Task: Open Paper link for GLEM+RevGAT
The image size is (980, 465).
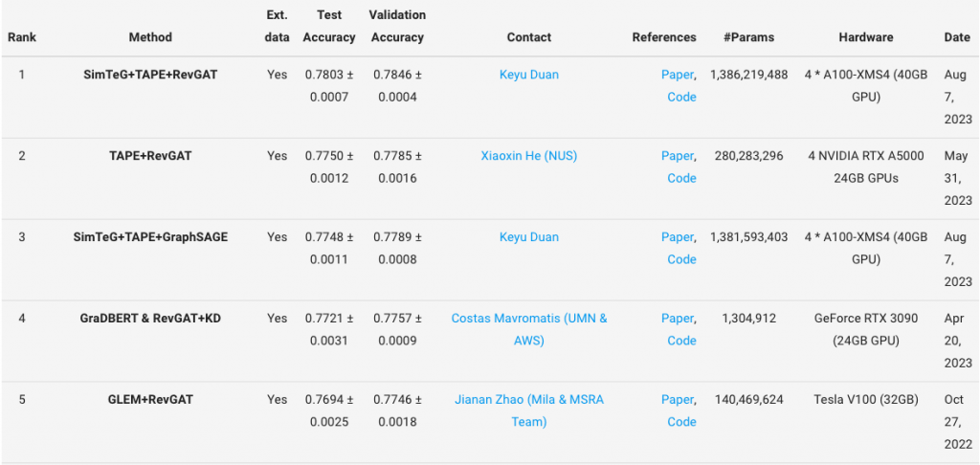Action: tap(677, 400)
